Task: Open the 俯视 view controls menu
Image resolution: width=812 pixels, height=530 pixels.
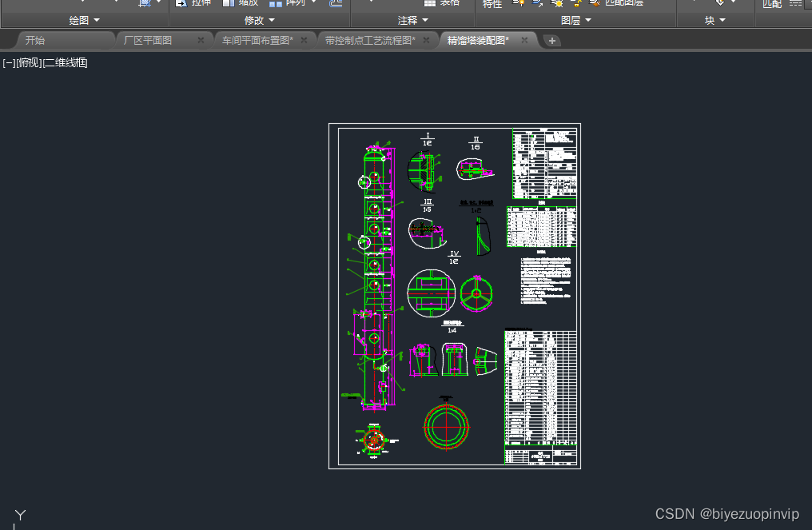Action: click(29, 62)
